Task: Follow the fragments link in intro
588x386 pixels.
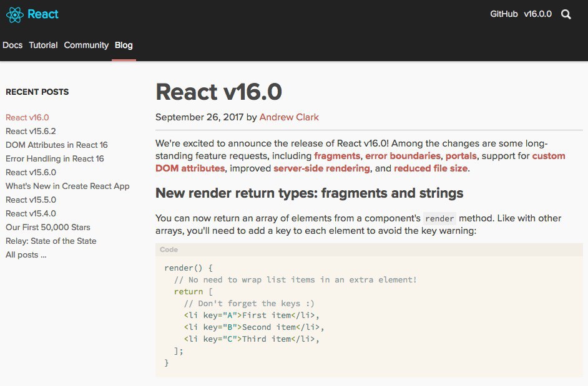Action: [337, 156]
